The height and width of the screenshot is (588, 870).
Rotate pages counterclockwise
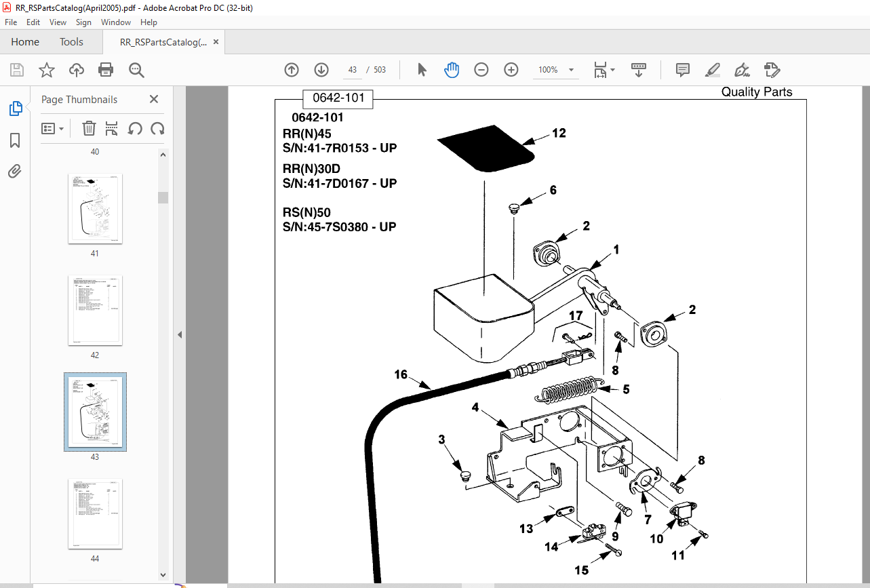(x=135, y=128)
